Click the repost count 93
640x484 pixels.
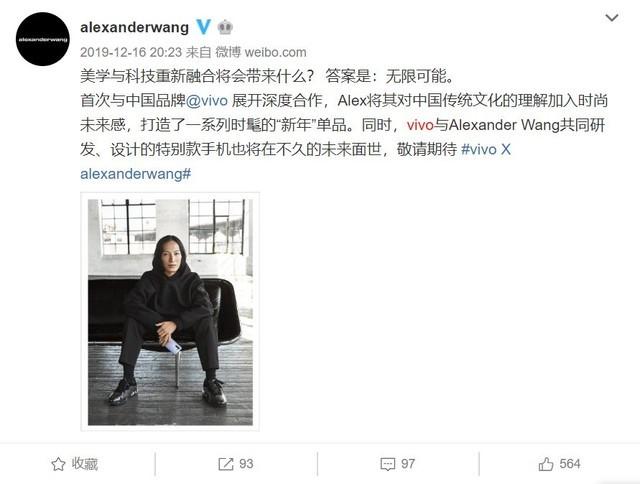coord(246,464)
